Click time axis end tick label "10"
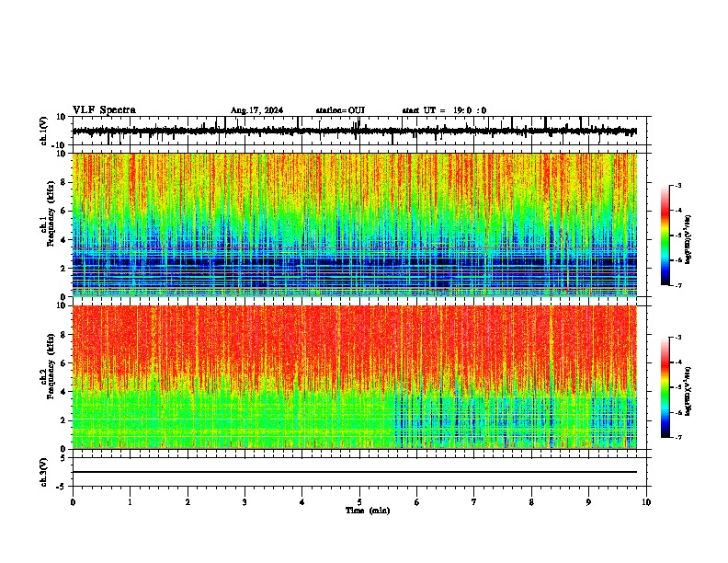 coord(646,502)
